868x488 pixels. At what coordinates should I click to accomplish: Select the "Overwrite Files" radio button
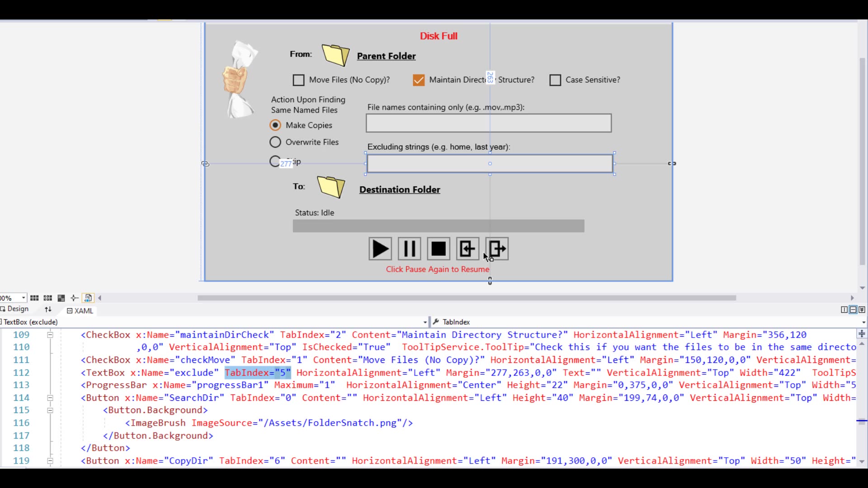coord(275,142)
